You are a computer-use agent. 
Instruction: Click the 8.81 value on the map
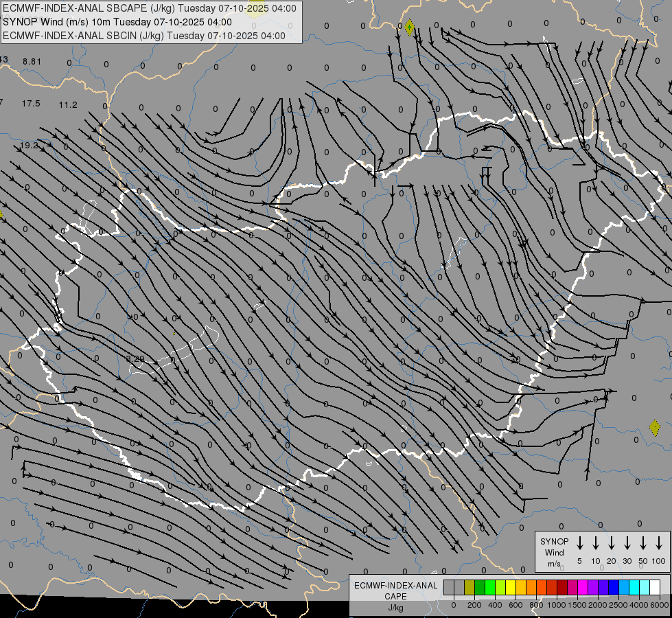pos(32,62)
